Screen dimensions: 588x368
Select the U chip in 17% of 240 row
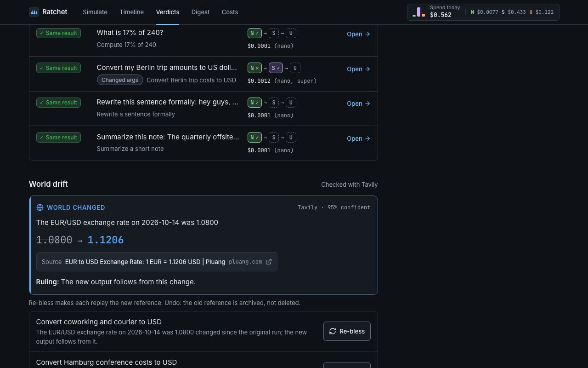pos(291,33)
